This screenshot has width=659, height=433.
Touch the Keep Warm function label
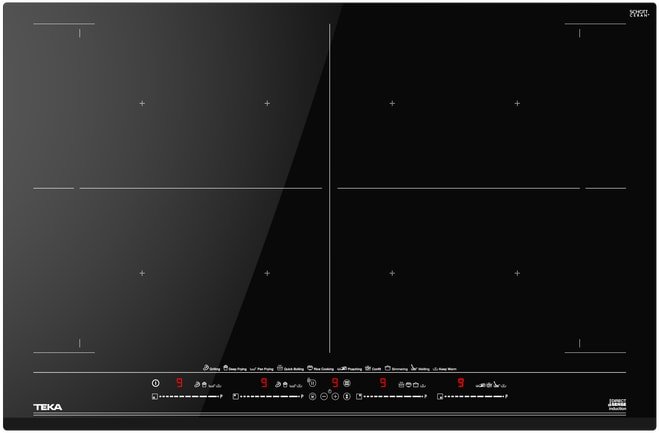click(445, 368)
